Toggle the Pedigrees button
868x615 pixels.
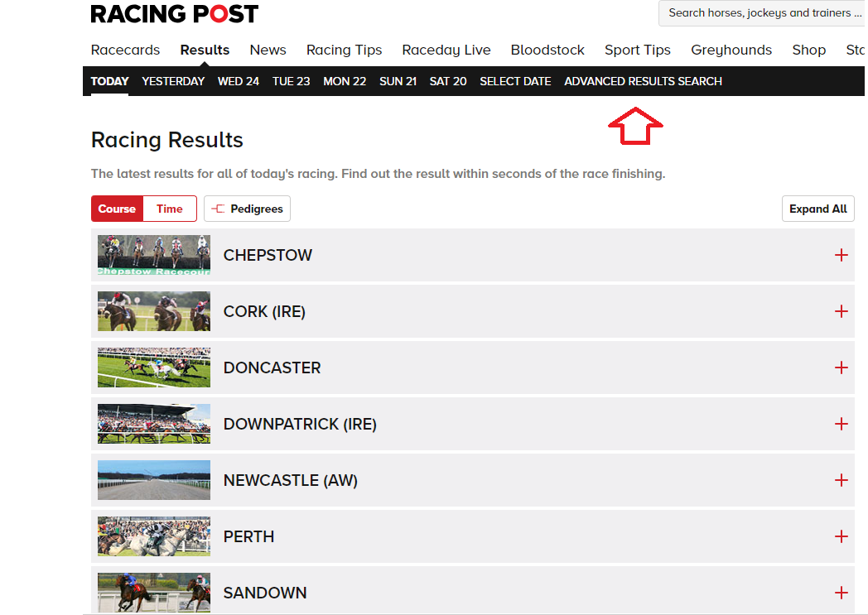click(247, 209)
